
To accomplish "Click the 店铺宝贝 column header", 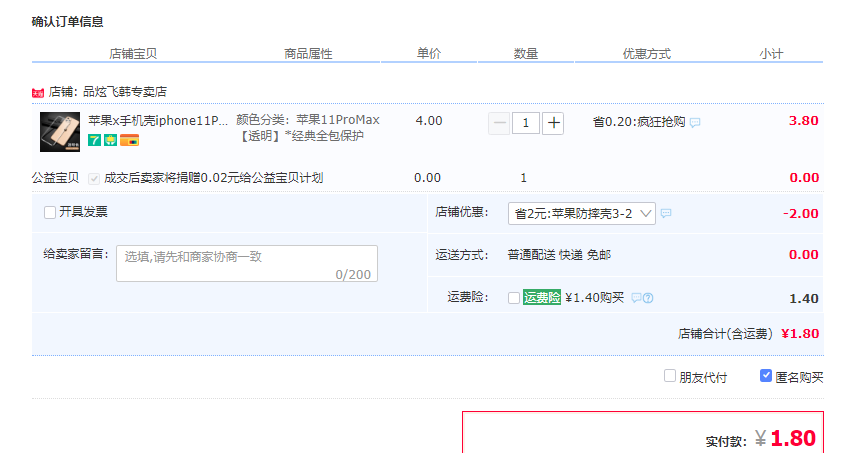I will click(x=133, y=54).
